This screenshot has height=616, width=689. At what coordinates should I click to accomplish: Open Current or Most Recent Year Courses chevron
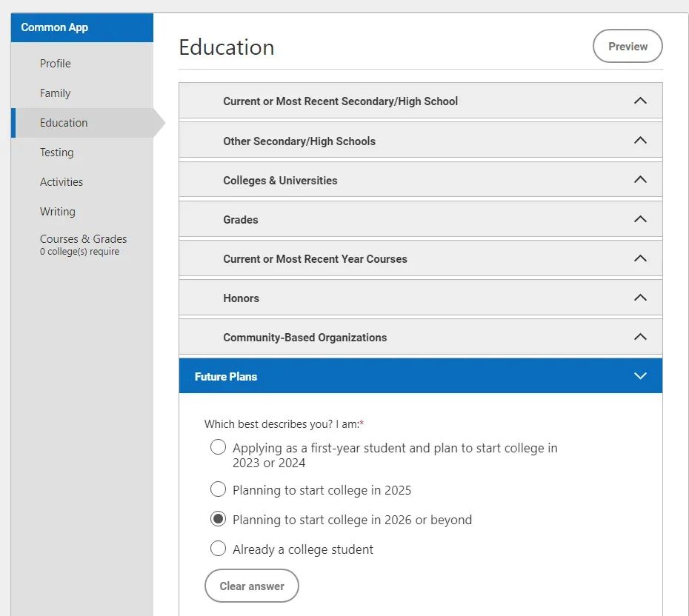coord(640,258)
